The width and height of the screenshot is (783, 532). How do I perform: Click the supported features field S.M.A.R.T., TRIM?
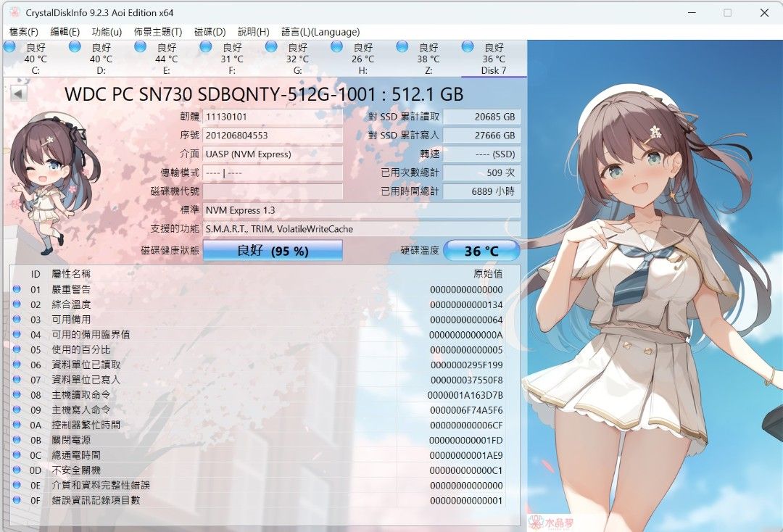click(x=362, y=229)
